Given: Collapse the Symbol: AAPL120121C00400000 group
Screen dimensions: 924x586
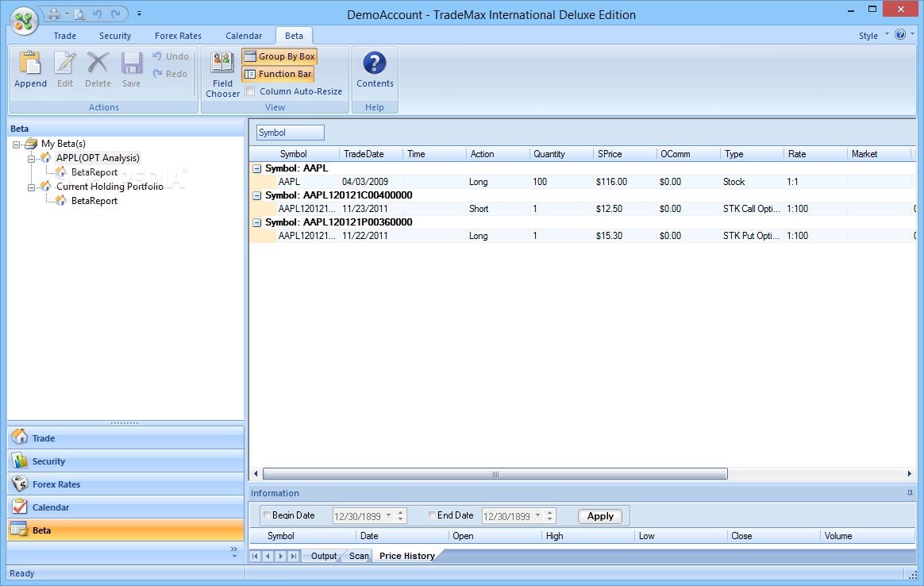Looking at the screenshot, I should (x=257, y=195).
